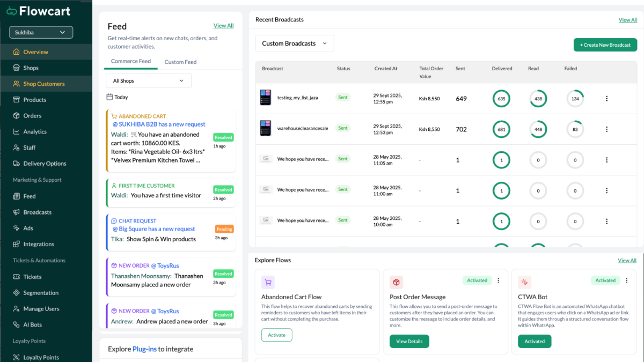Click the calendar icon beside Today
This screenshot has width=644, height=362.
click(109, 97)
